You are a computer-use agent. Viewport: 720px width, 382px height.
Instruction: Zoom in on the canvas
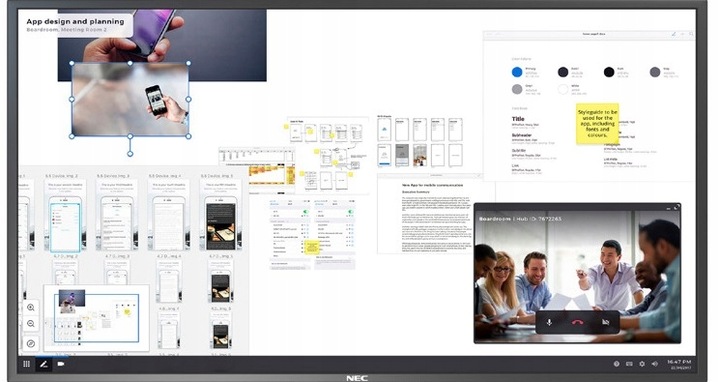(x=31, y=307)
